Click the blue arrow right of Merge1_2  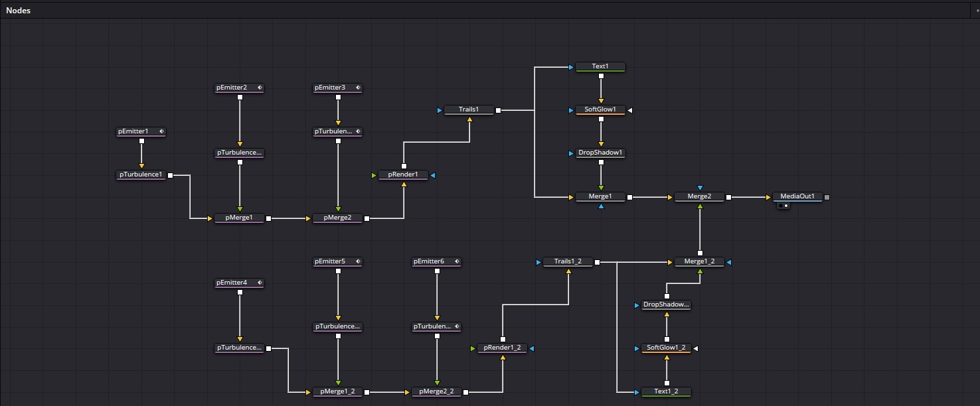[729, 262]
